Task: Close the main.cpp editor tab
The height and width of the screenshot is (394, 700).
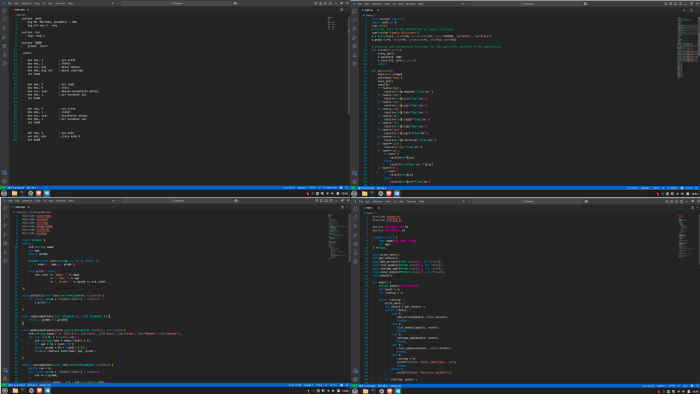Action: point(29,207)
